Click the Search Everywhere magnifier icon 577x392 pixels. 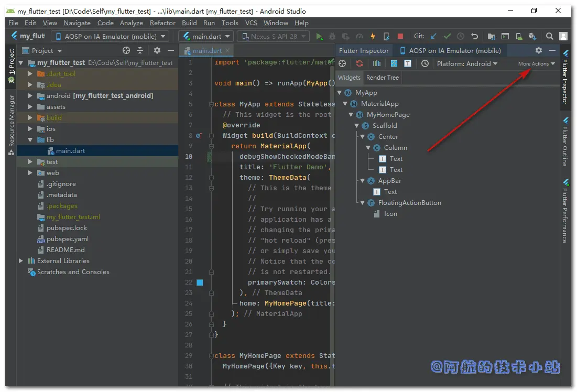[549, 36]
